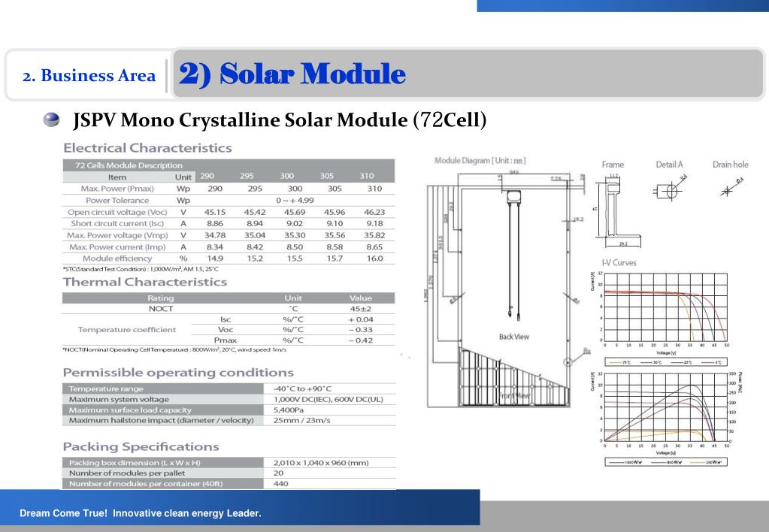The width and height of the screenshot is (769, 532).
Task: Select the 5,400Pa load value
Action: [x=289, y=410]
